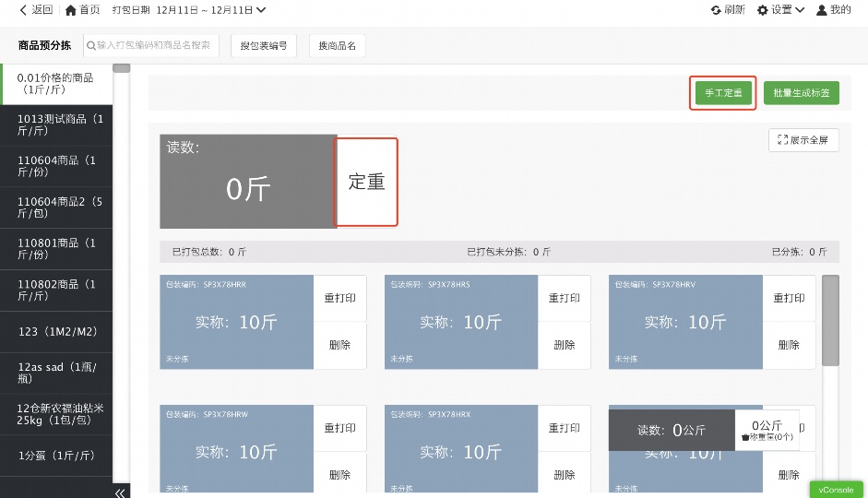868x498 pixels.
Task: Open package card SP3X78HRW
Action: click(x=236, y=449)
